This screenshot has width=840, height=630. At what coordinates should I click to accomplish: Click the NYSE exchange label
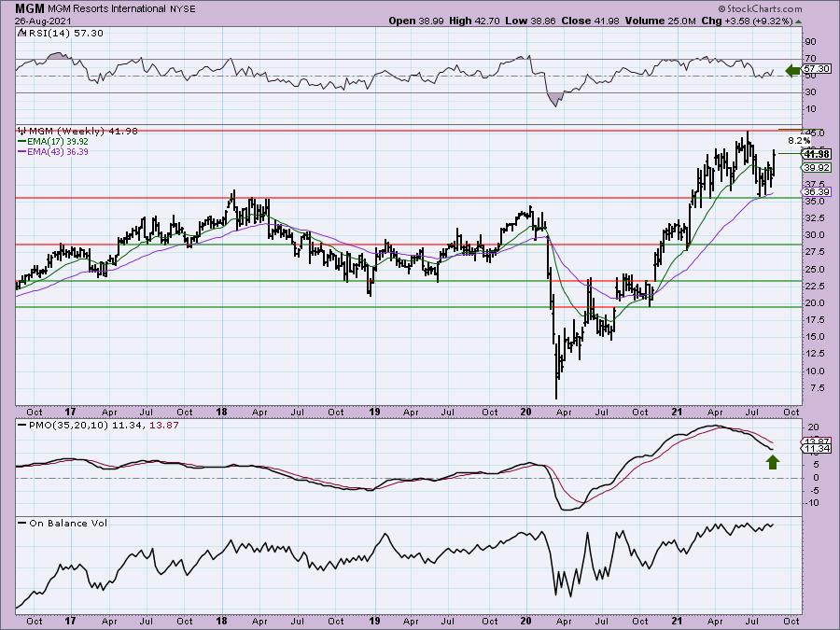182,9
